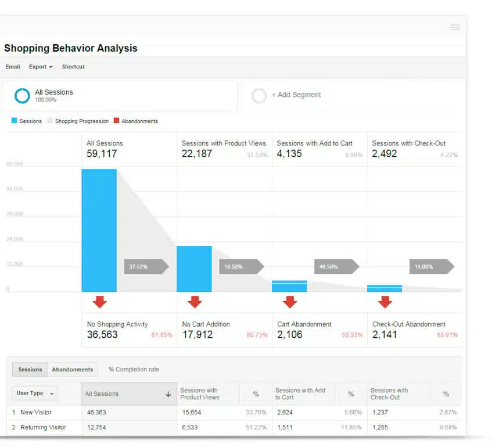Click the sort arrow in All Sessions column
499x448 pixels.
coord(168,394)
